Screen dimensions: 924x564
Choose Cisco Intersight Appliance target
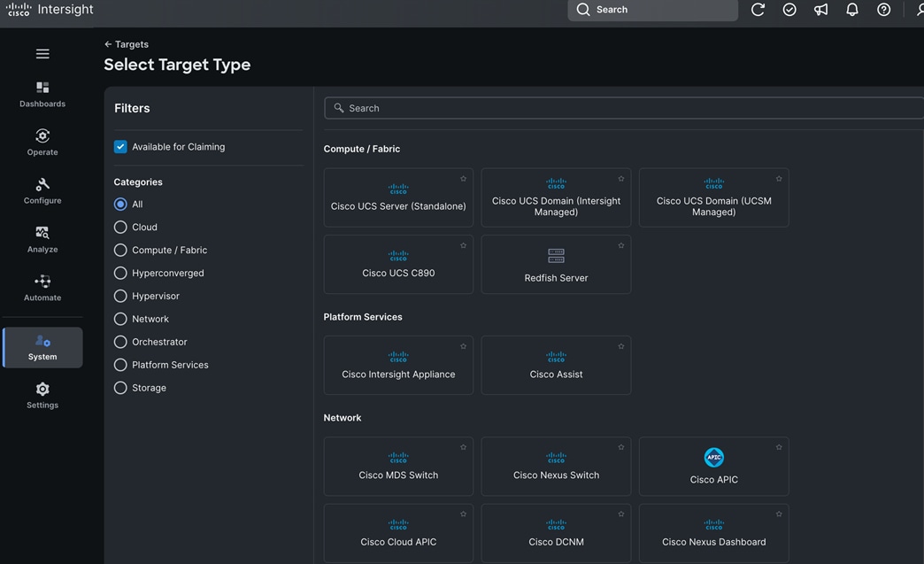point(398,366)
